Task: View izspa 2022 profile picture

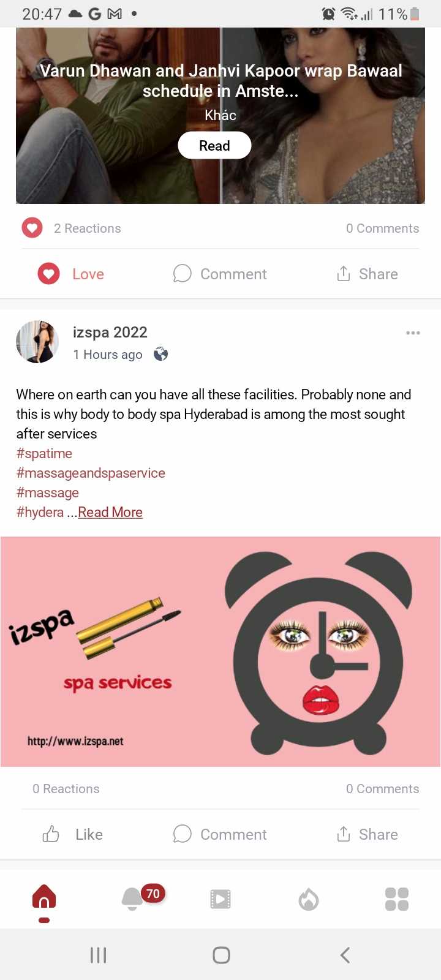Action: click(37, 342)
